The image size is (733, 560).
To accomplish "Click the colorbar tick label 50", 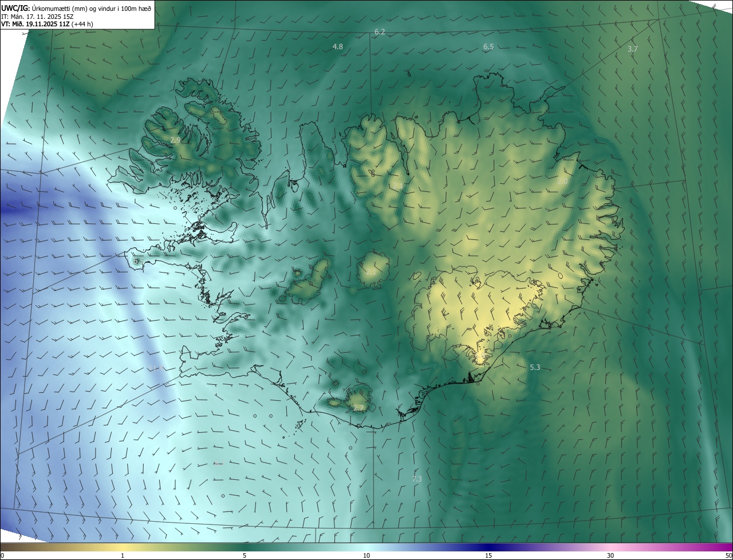I will (728, 555).
